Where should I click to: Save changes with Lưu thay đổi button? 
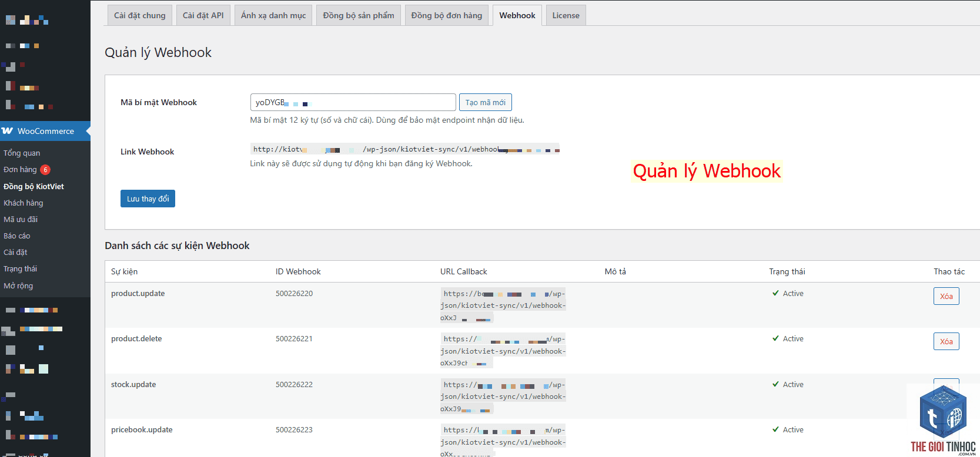point(148,199)
